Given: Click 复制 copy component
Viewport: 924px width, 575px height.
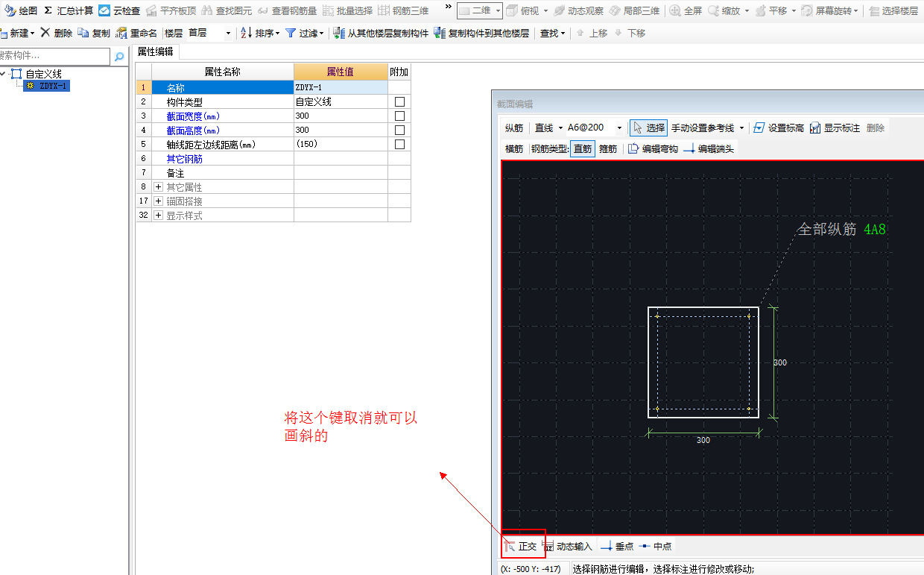Looking at the screenshot, I should click(94, 34).
